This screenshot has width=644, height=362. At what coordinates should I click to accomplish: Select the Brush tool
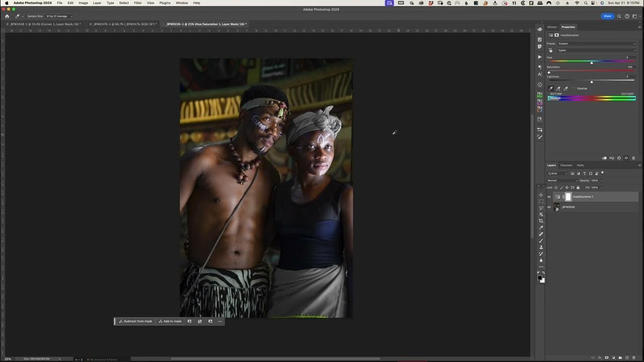click(541, 241)
